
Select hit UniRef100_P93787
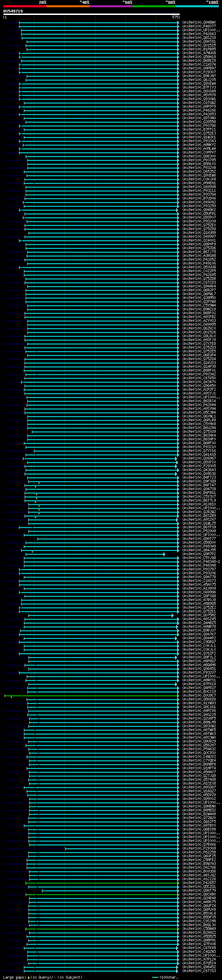(x=199, y=569)
